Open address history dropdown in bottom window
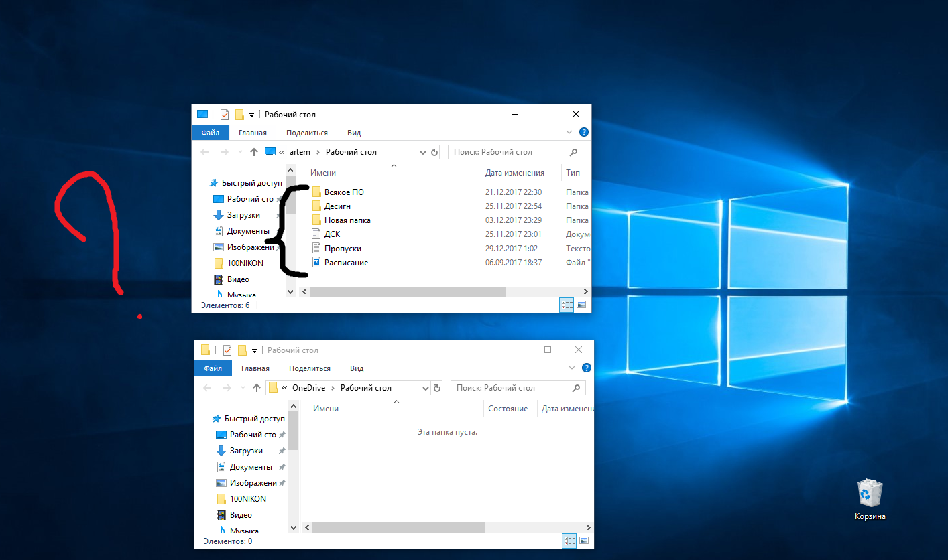 pyautogui.click(x=425, y=388)
